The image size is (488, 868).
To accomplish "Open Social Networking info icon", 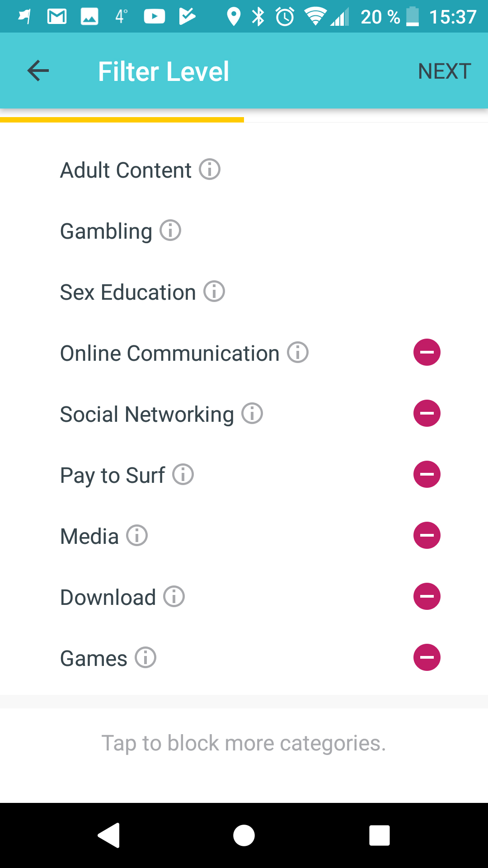I will tap(252, 414).
